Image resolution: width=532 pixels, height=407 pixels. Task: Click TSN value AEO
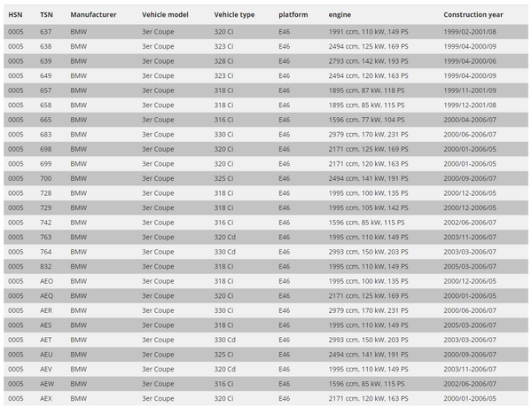tap(47, 280)
